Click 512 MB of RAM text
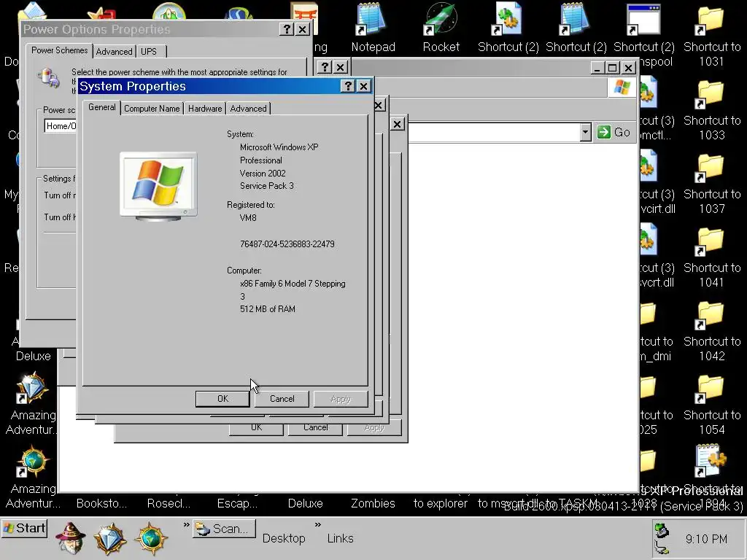Screen dimensions: 747x560 click(267, 309)
